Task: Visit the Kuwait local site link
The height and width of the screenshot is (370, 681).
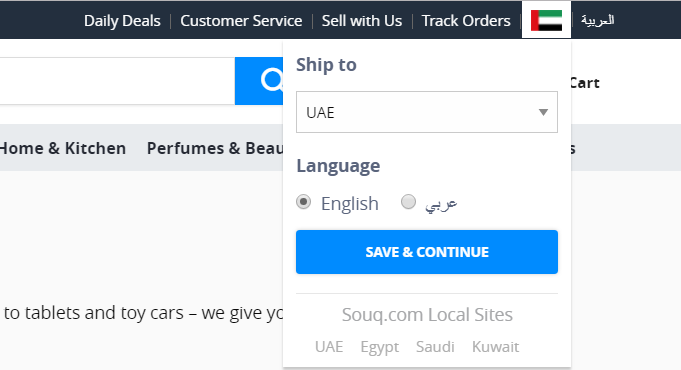Action: (495, 347)
